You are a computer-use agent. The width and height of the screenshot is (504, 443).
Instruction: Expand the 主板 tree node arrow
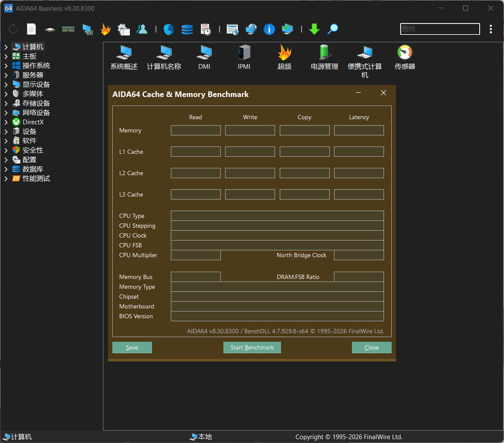(x=6, y=56)
